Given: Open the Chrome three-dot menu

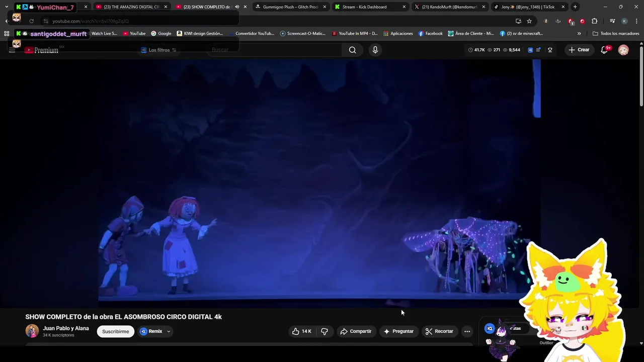Looking at the screenshot, I should coord(636,21).
